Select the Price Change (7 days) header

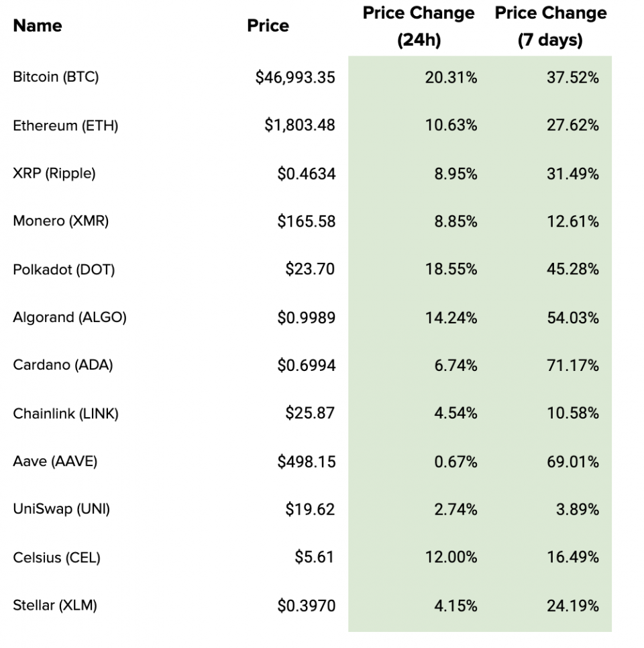550,27
